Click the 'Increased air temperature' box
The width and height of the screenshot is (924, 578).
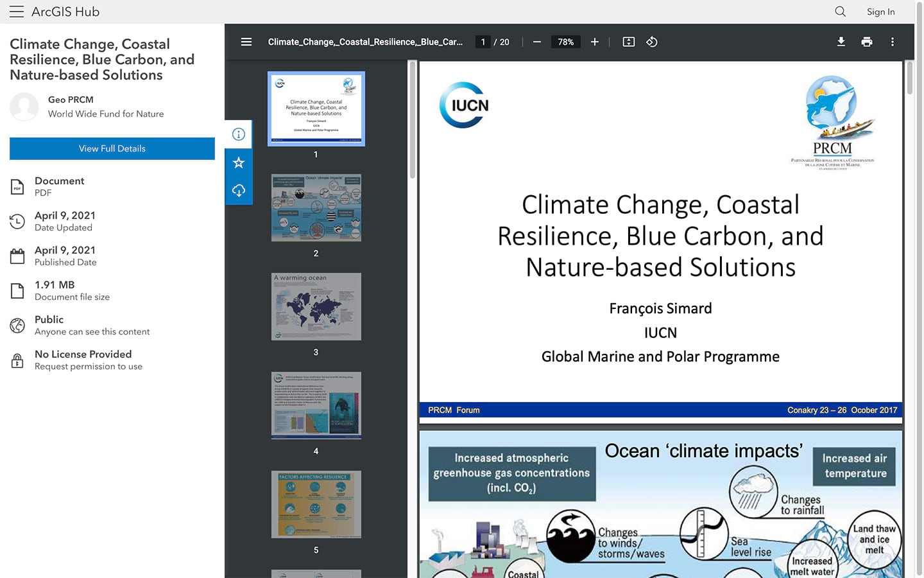[x=855, y=466]
